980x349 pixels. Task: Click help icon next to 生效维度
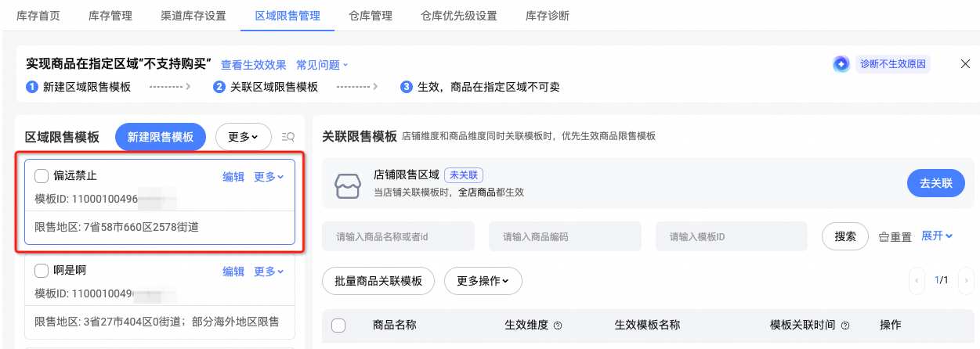coord(558,326)
